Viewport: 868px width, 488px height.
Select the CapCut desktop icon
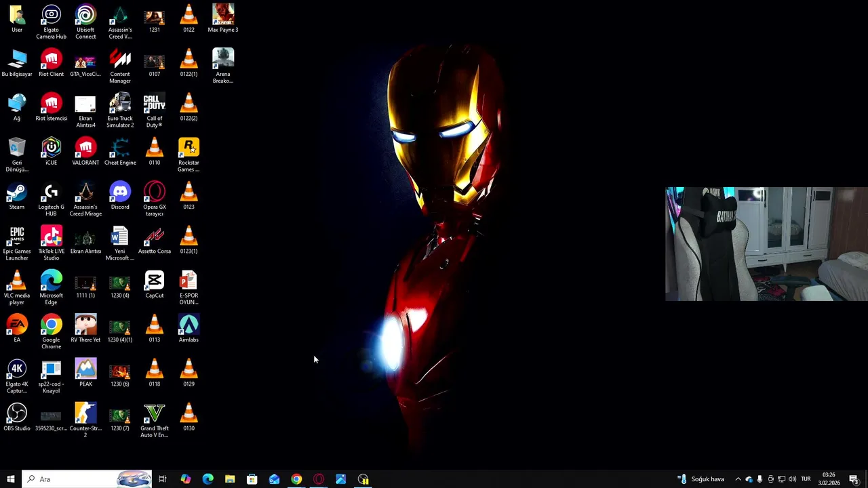155,285
